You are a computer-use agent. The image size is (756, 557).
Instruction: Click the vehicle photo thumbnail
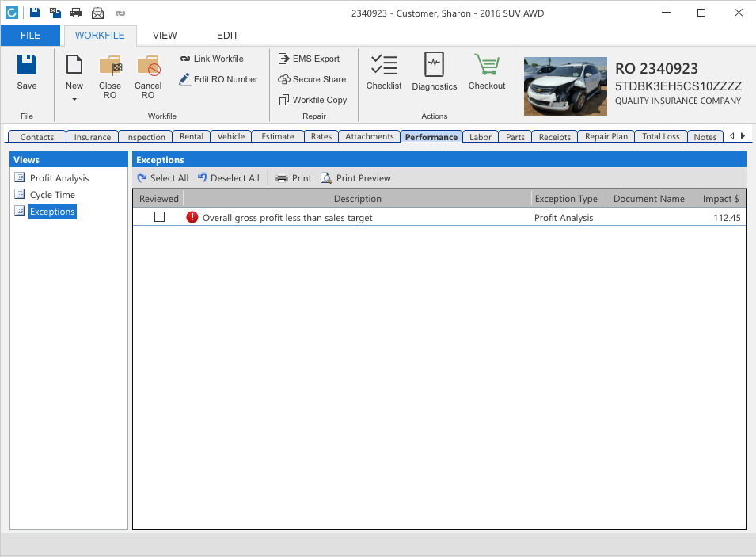pos(565,86)
